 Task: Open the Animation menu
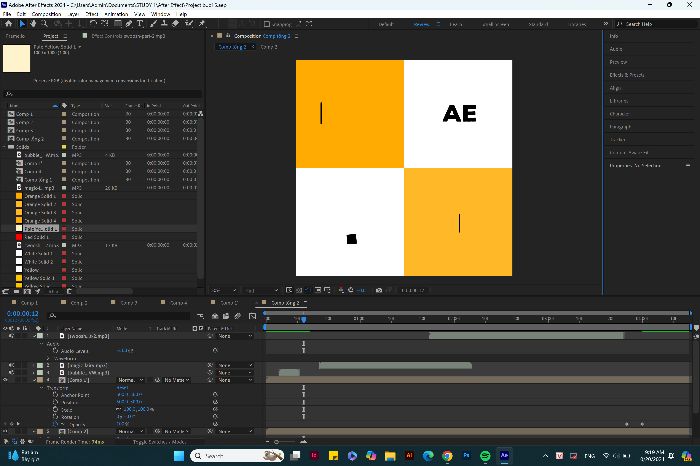[116, 14]
